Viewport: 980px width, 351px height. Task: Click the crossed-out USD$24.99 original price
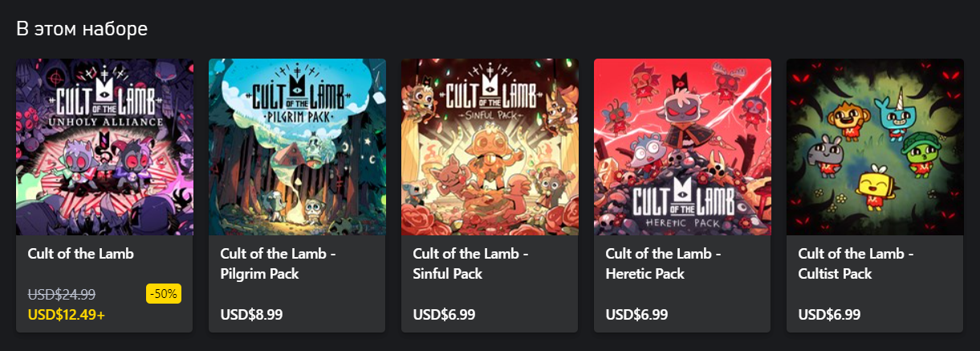point(61,295)
